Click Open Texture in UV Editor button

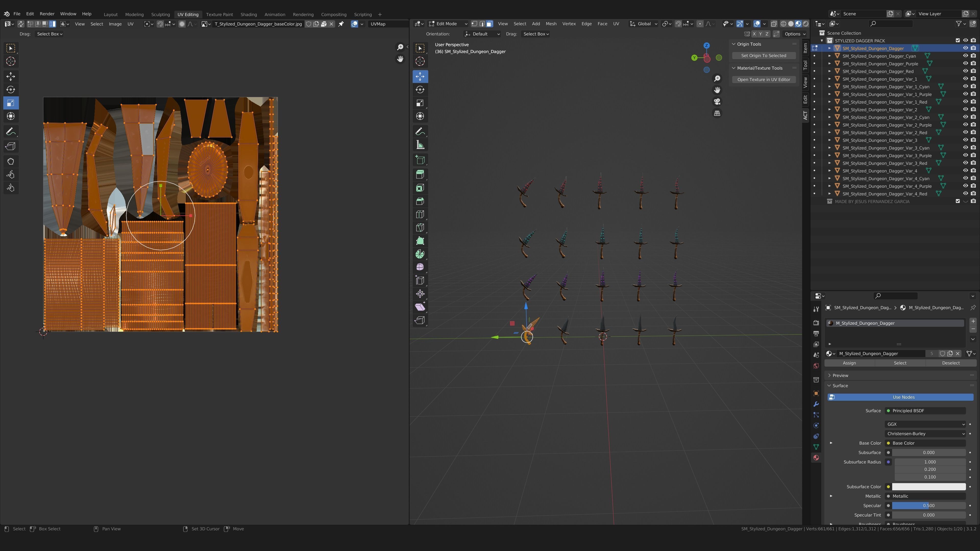click(764, 80)
